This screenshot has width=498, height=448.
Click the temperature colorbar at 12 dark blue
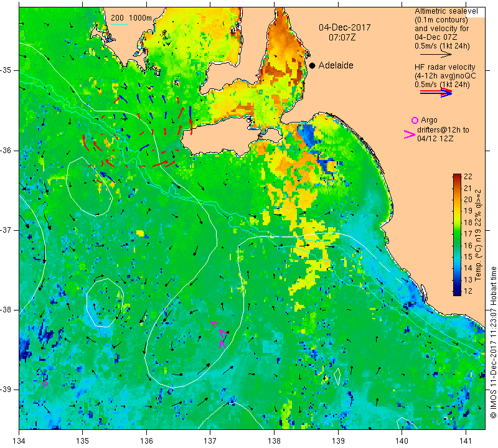click(x=457, y=292)
